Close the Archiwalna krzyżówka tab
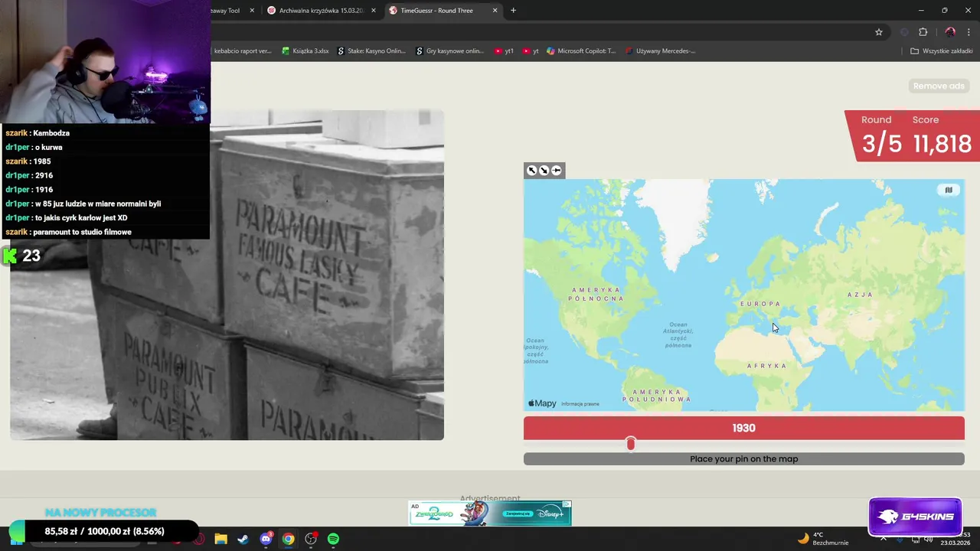The height and width of the screenshot is (551, 980). tap(373, 11)
